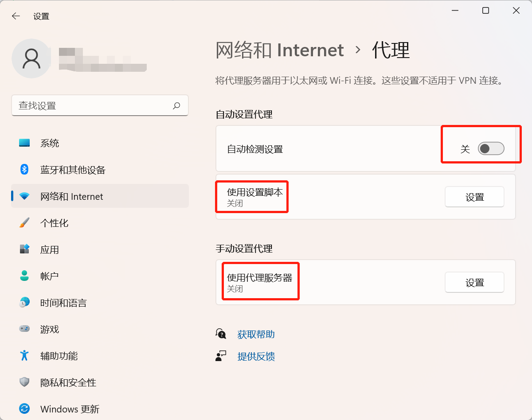Click the 使用代理服务器 label text
This screenshot has height=420, width=532.
point(260,278)
